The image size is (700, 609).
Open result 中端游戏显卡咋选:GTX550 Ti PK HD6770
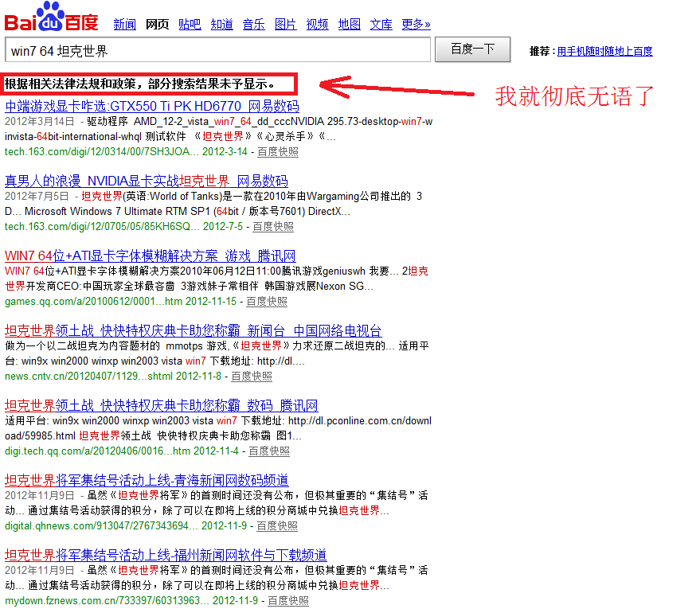click(152, 106)
